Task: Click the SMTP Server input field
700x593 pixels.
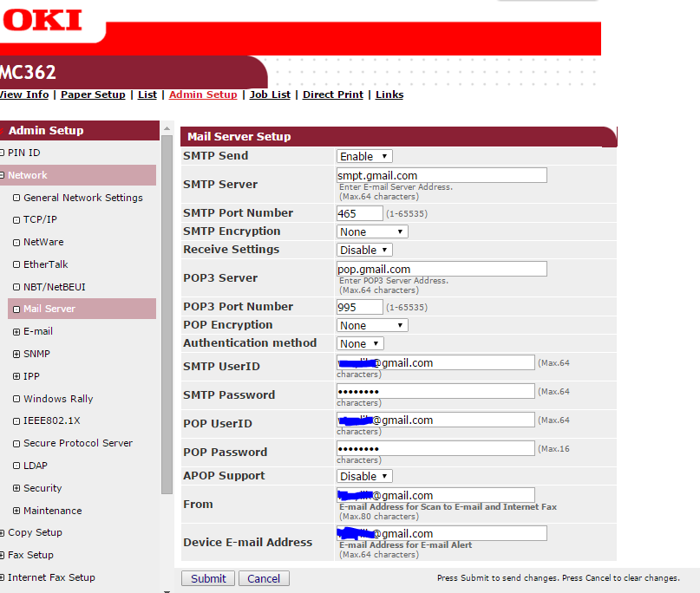Action: tap(441, 174)
